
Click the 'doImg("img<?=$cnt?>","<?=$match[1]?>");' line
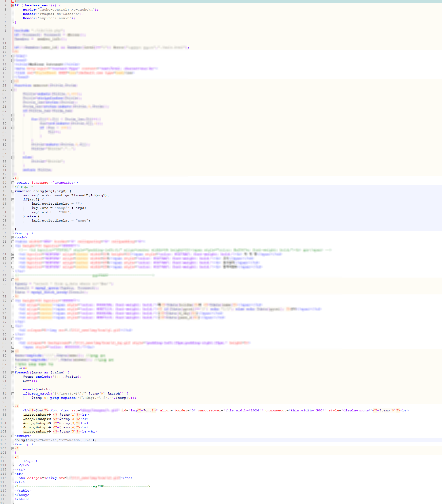point(56,440)
